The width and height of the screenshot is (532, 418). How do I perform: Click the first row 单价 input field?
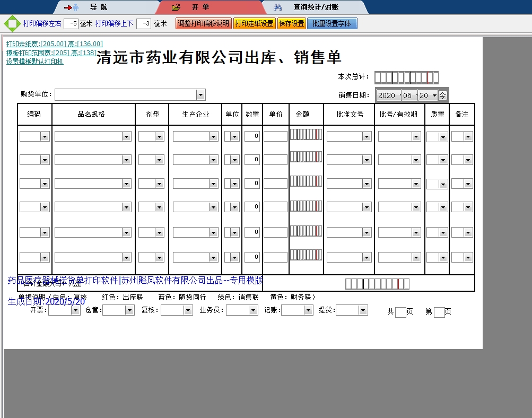[275, 136]
